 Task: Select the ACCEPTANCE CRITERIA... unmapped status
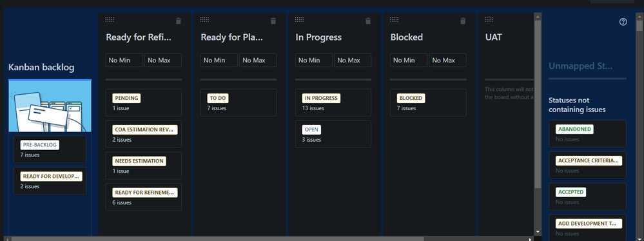click(587, 165)
